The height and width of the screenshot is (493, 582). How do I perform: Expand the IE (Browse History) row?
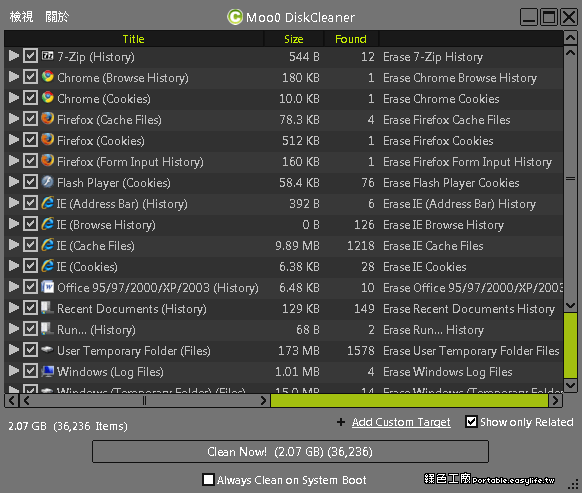click(x=14, y=223)
